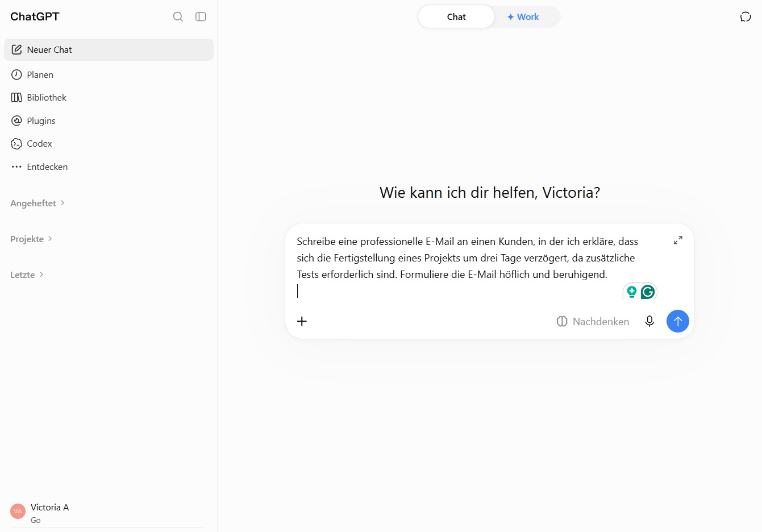Switch to the Work tab
Image resolution: width=762 pixels, height=532 pixels.
[x=523, y=16]
